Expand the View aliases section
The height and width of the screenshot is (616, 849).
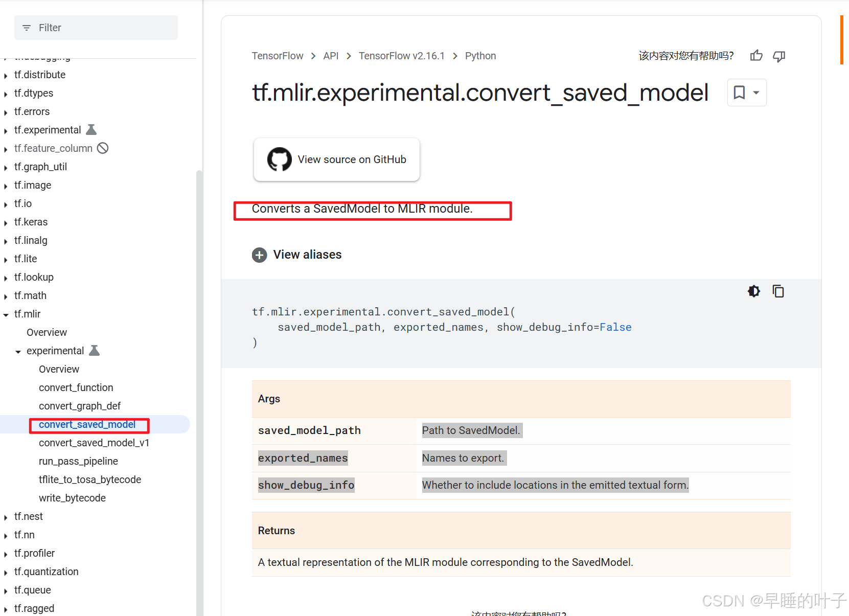[297, 255]
